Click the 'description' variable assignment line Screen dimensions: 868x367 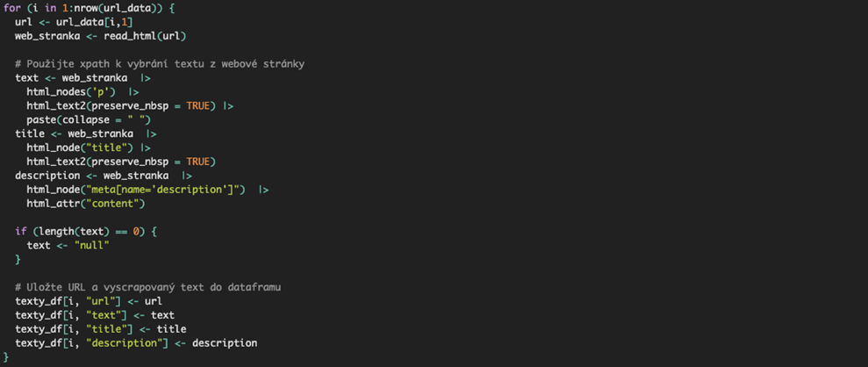pyautogui.click(x=104, y=176)
